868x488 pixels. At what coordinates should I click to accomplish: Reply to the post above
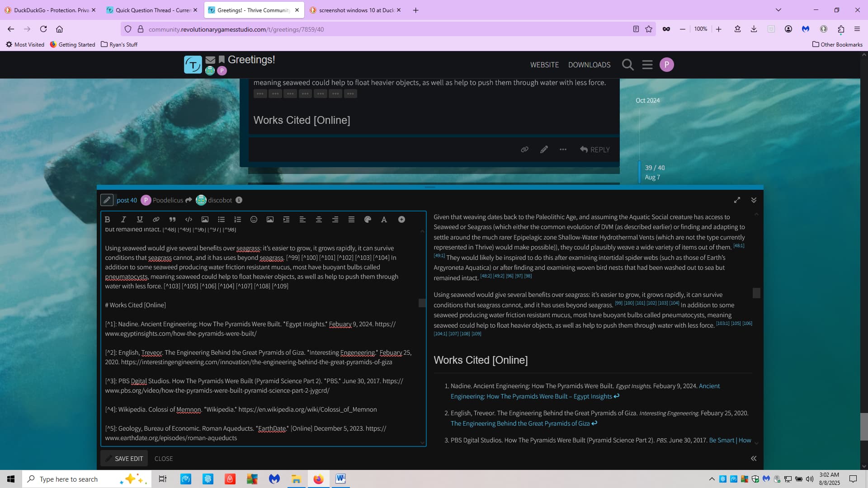pos(595,150)
